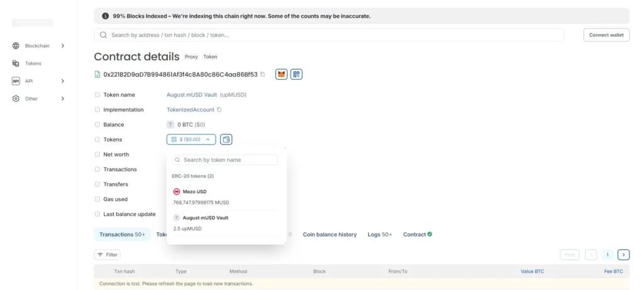Click the 0 BTC ($0) balance value
This screenshot has height=290, width=644.
click(191, 125)
